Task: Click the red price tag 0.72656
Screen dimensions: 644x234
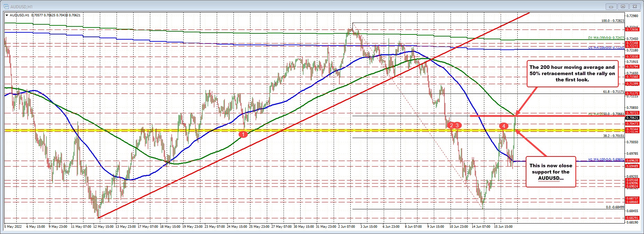Action: click(632, 30)
